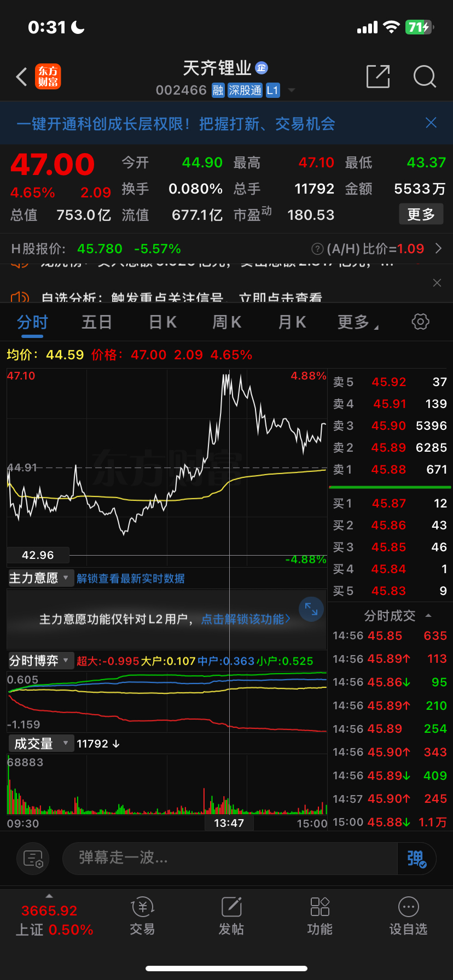453x980 pixels.
Task: Expand H股报价 row with right chevron
Action: click(438, 249)
